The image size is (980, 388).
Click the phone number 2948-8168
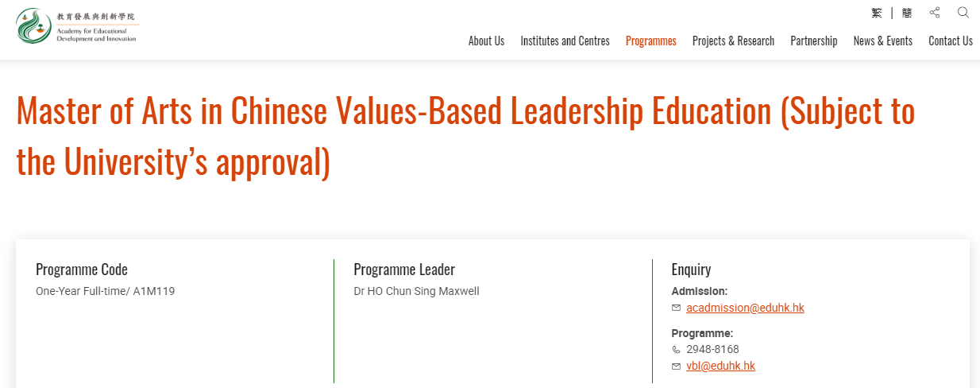tap(712, 349)
